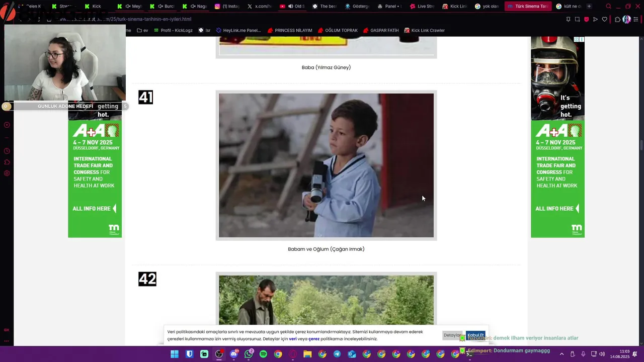
Task: Open File Explorer from the taskbar
Action: (x=307, y=354)
